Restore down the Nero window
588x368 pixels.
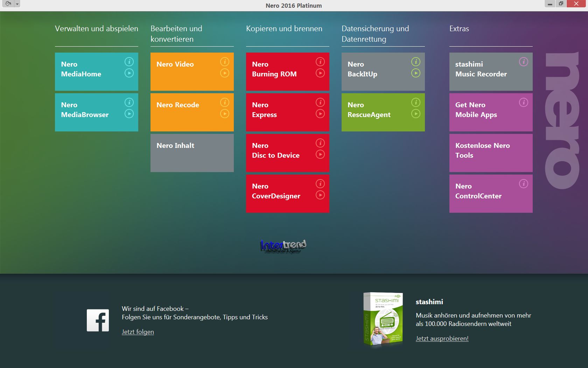(561, 4)
